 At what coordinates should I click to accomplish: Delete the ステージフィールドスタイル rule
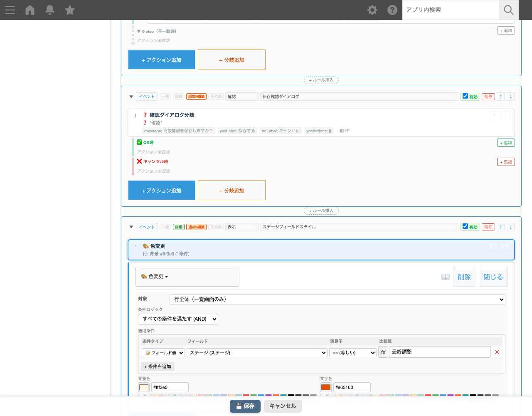488,227
